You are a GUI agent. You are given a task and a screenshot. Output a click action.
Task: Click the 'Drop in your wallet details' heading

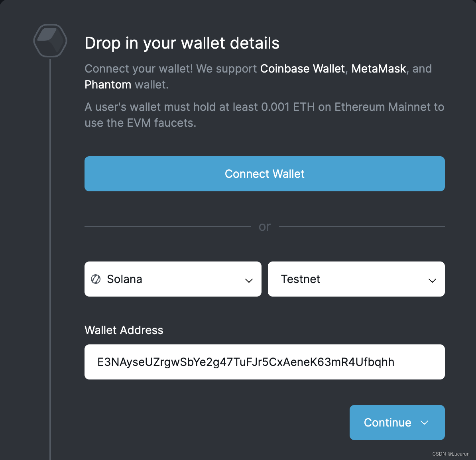(x=182, y=43)
